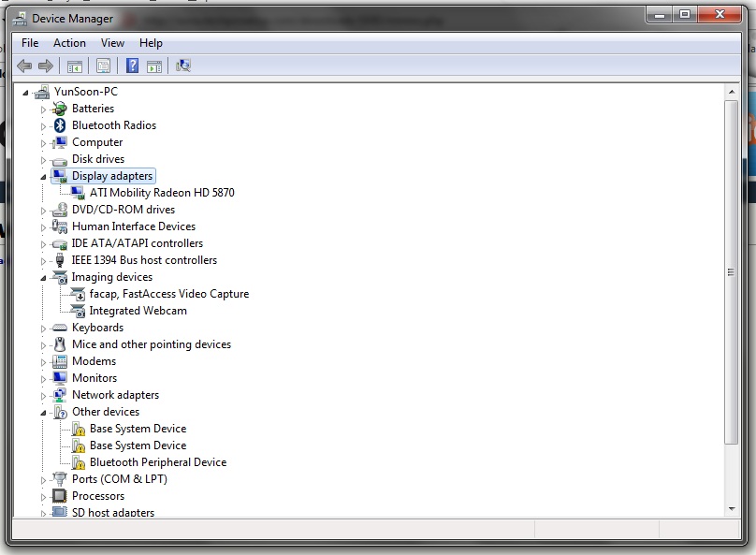Expand the Monitors node arrow
This screenshot has width=756, height=555.
[43, 379]
